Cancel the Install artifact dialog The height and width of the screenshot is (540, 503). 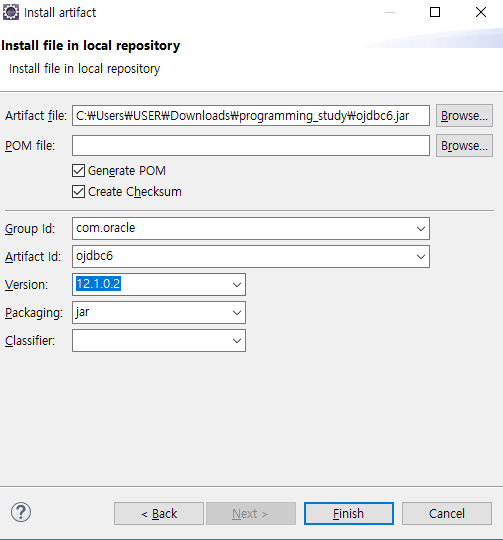tap(447, 513)
